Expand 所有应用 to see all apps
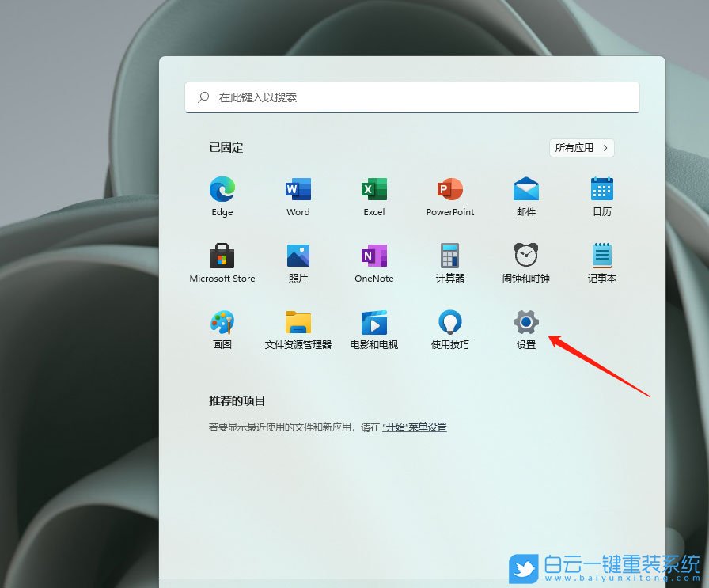 point(582,148)
